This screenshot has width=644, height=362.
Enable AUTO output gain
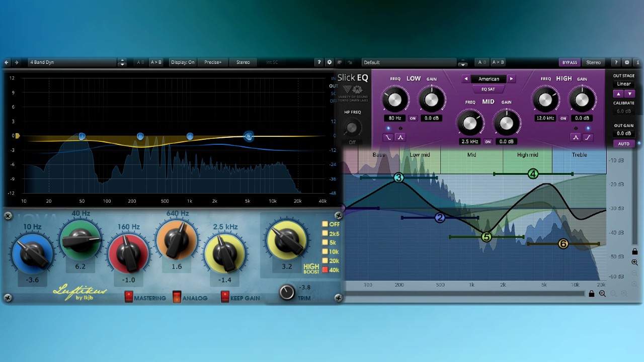(x=624, y=144)
